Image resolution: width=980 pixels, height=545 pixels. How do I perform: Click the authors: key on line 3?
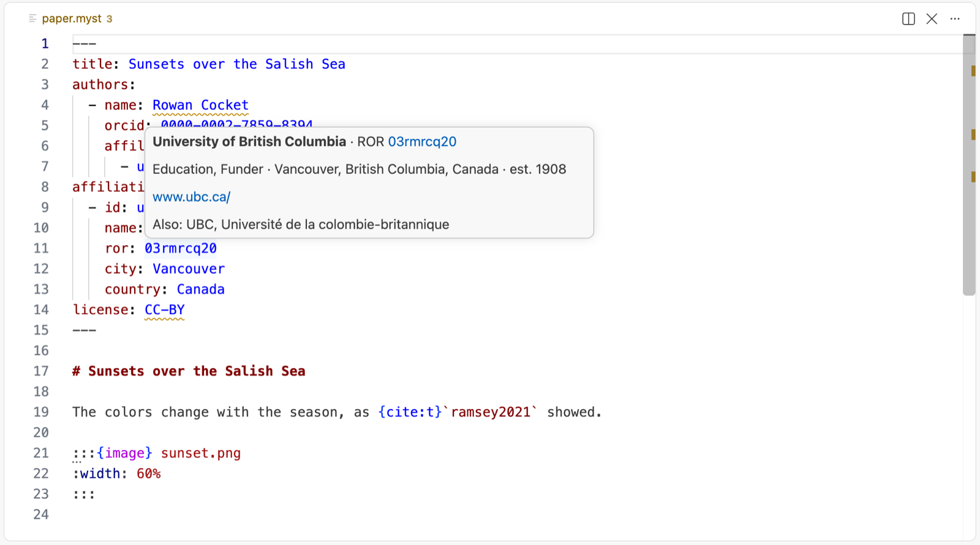104,85
